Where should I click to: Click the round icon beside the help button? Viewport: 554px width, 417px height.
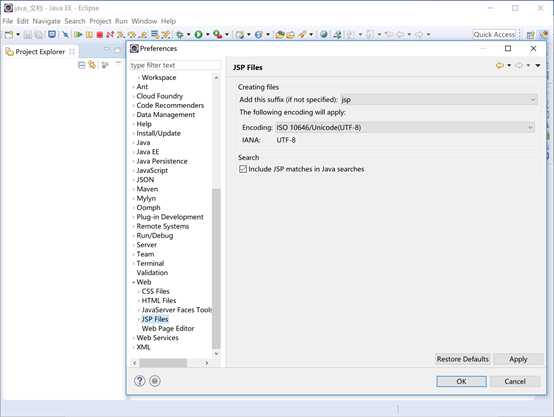[155, 381]
